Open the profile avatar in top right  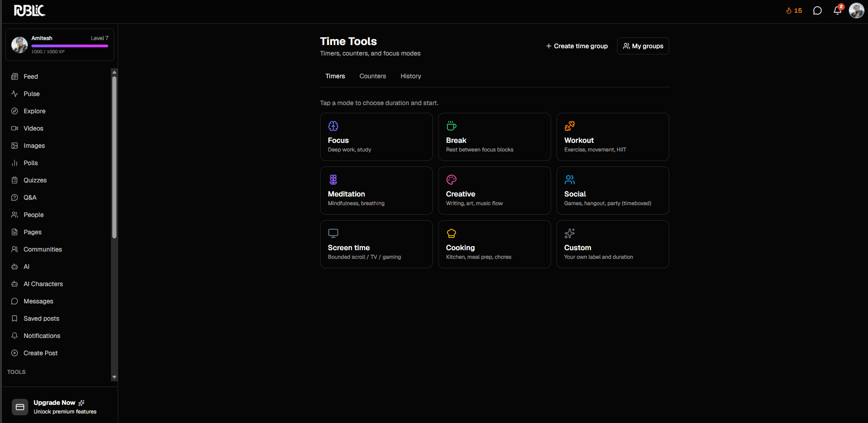pyautogui.click(x=857, y=10)
